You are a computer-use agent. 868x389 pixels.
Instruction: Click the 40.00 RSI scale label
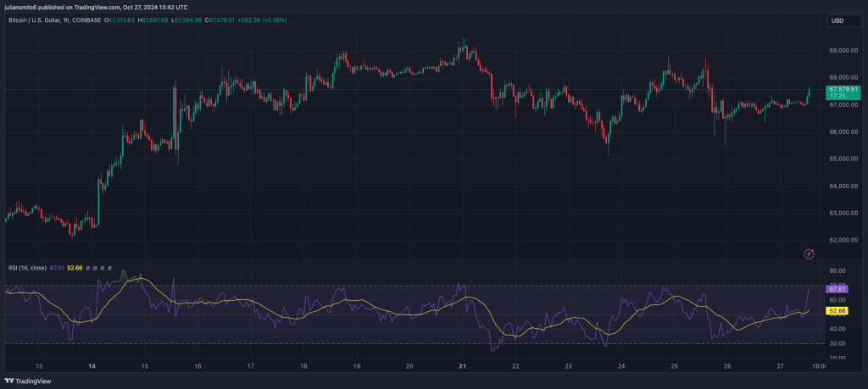tap(837, 329)
